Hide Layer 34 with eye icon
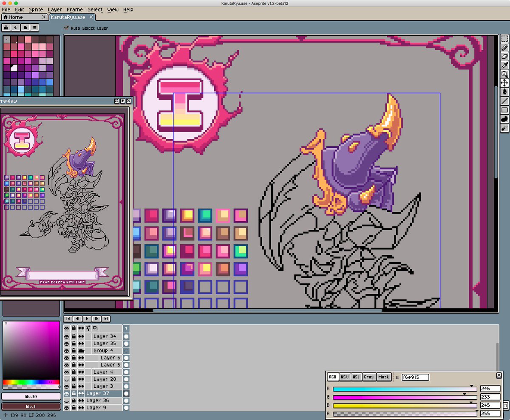This screenshot has height=420, width=510. coord(66,336)
